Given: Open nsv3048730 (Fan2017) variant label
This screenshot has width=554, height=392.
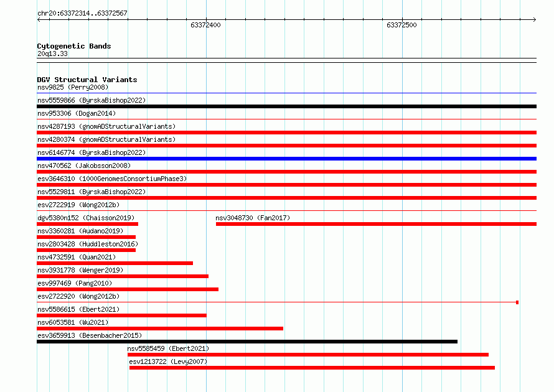Looking at the screenshot, I should [253, 218].
